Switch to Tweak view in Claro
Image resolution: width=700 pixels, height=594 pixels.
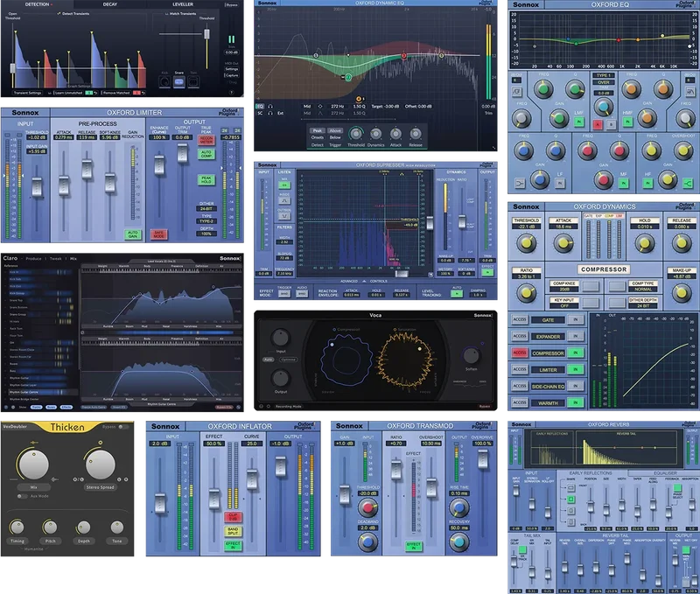(56, 258)
